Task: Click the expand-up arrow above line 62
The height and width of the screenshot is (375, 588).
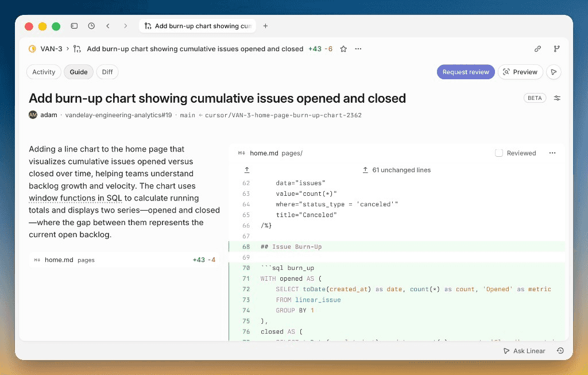Action: pyautogui.click(x=247, y=170)
